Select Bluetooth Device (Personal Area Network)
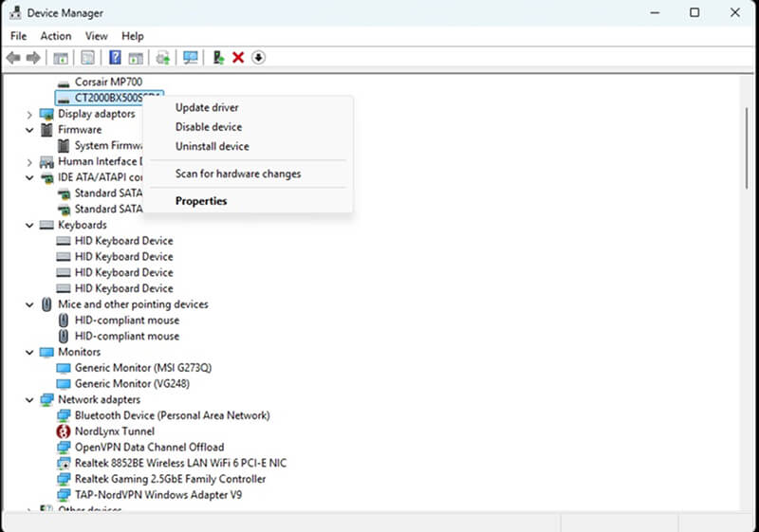Viewport: 759px width, 532px height. tap(173, 415)
